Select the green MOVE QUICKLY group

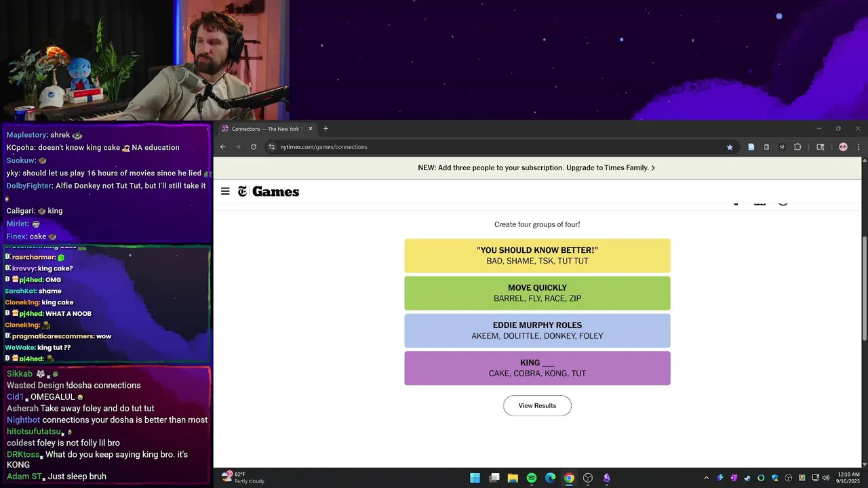(x=537, y=293)
